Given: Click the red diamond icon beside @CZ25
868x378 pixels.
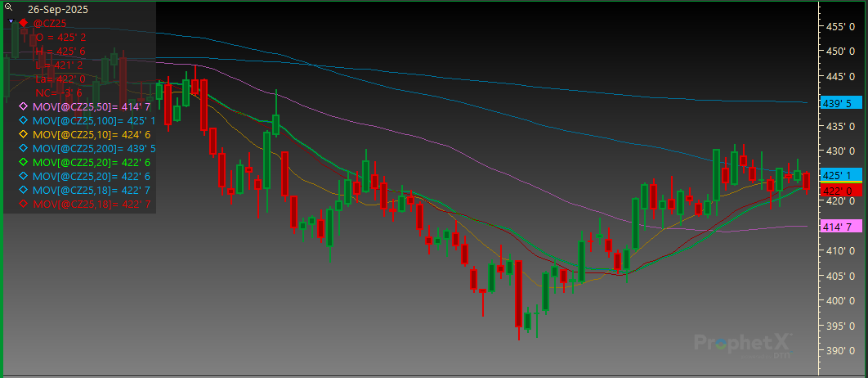Looking at the screenshot, I should coord(24,23).
